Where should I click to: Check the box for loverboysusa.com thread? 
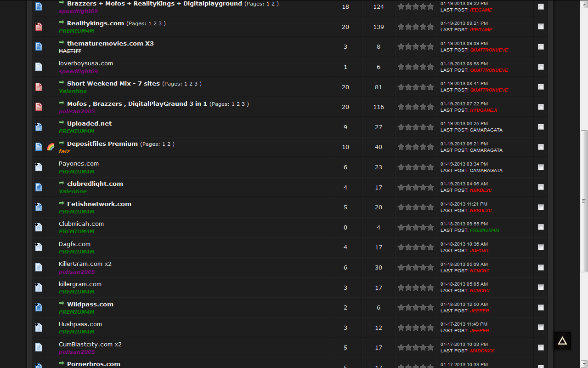(x=541, y=67)
